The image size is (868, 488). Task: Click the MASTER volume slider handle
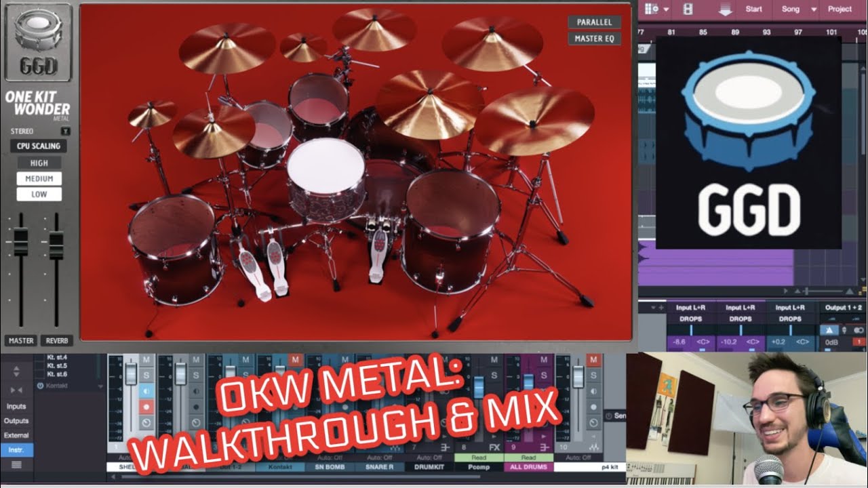(21, 243)
